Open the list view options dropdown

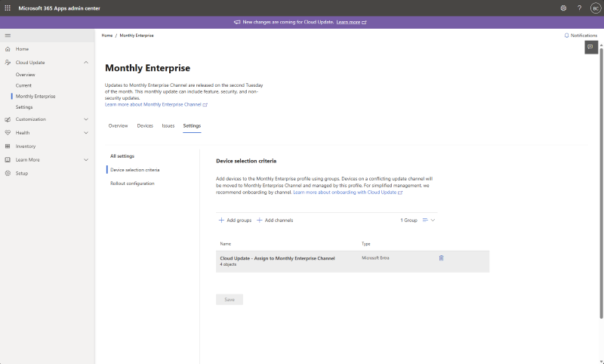429,221
